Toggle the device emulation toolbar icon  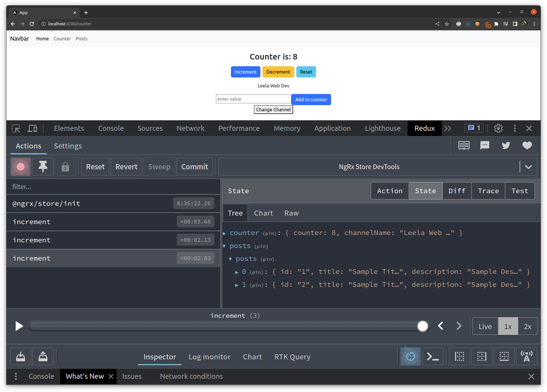32,128
